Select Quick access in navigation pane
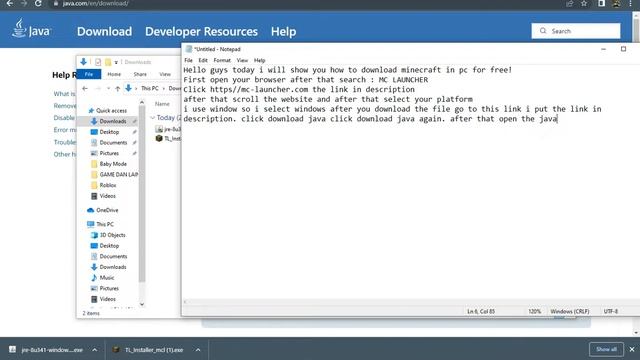640x360 pixels. pos(111,111)
